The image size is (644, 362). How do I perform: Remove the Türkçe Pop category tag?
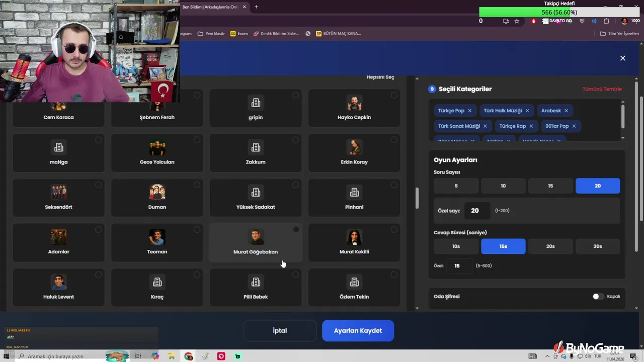469,111
